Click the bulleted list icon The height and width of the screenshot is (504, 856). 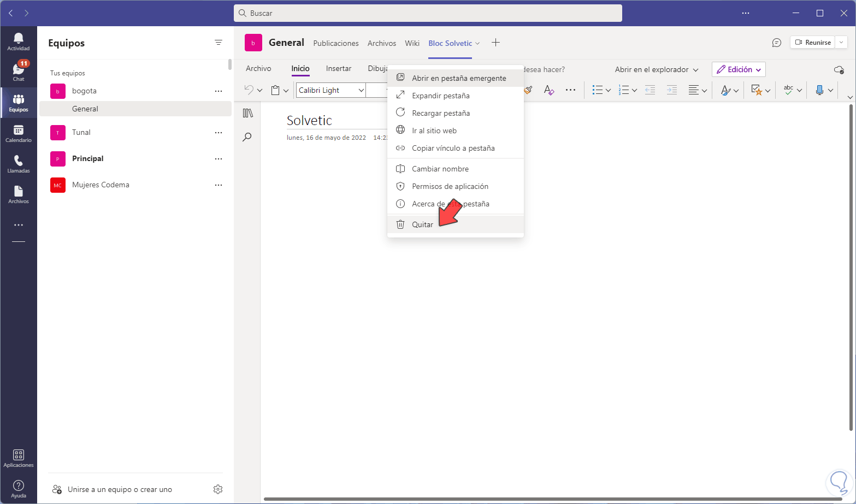pos(598,90)
